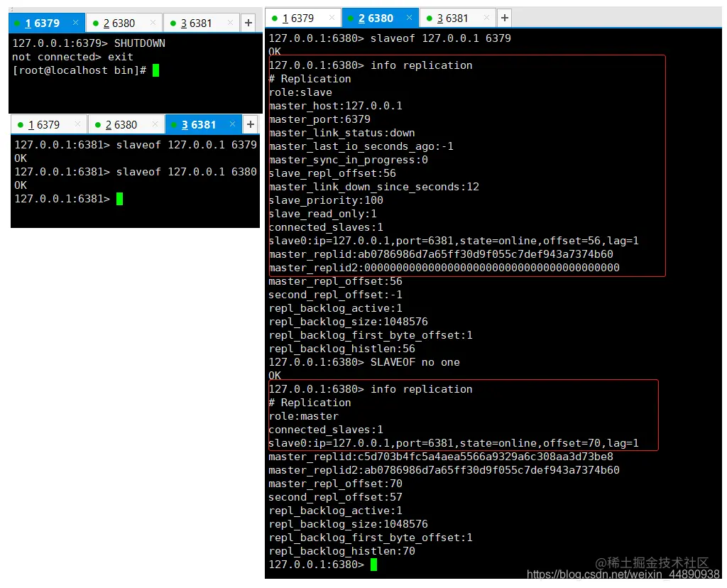Close the 1 6379 tab in top-left terminal
The width and height of the screenshot is (727, 588).
(75, 22)
